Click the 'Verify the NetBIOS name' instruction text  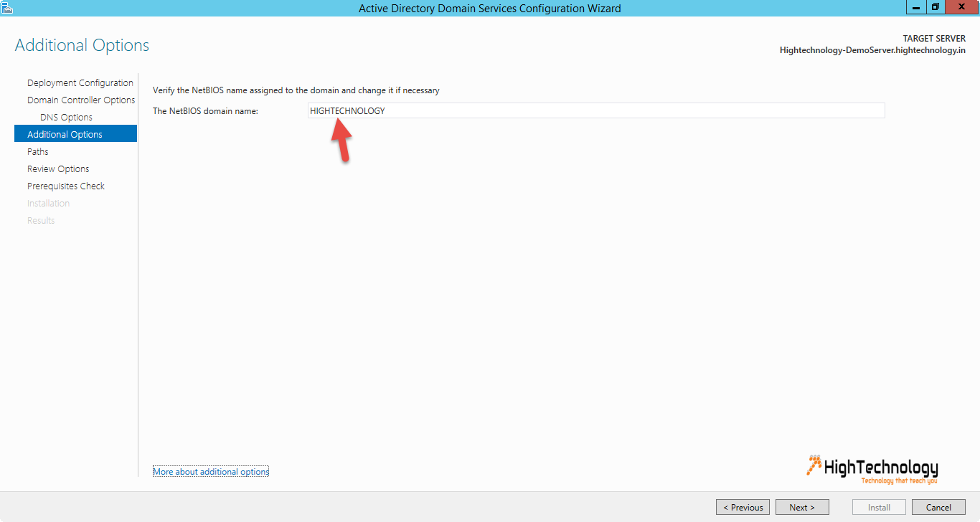(296, 90)
